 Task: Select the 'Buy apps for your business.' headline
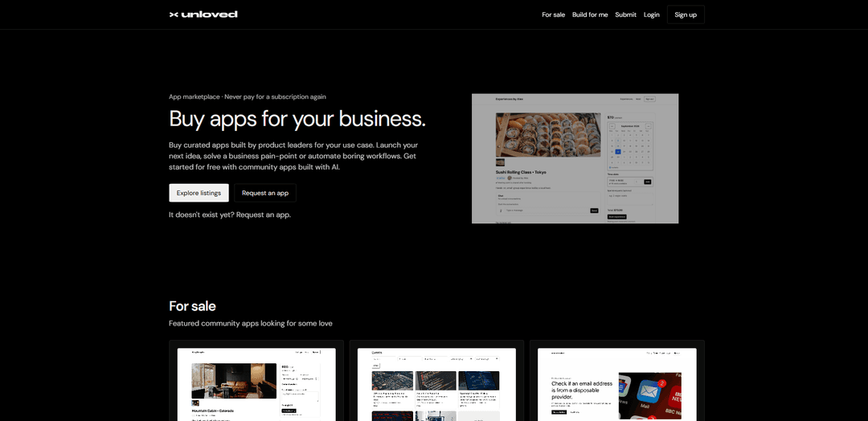(x=297, y=119)
